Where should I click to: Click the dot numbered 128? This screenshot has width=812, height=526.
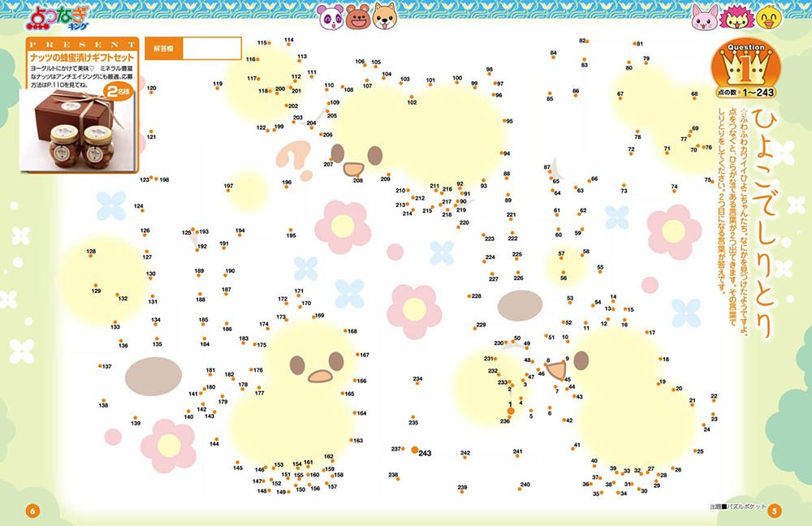91,256
